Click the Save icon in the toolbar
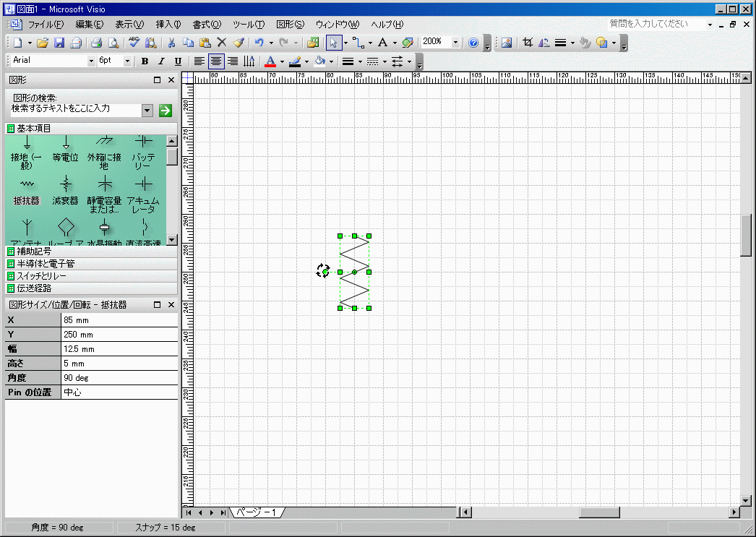Screen dimensions: 756x537 pos(59,43)
